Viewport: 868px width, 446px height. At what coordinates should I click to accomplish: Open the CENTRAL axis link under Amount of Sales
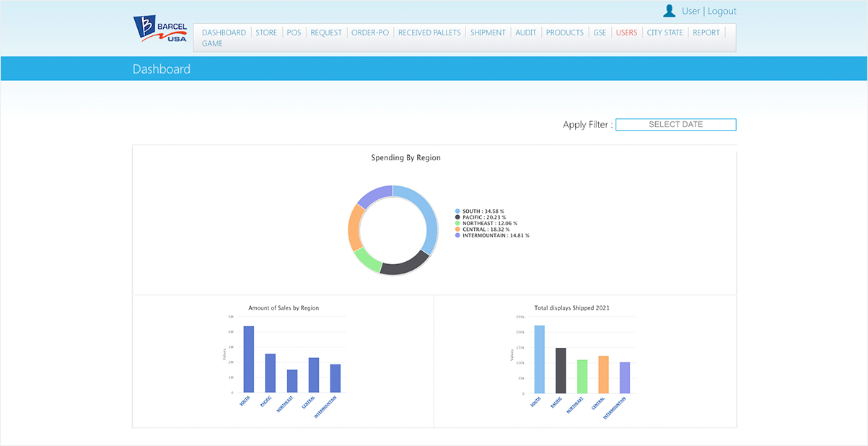click(308, 403)
